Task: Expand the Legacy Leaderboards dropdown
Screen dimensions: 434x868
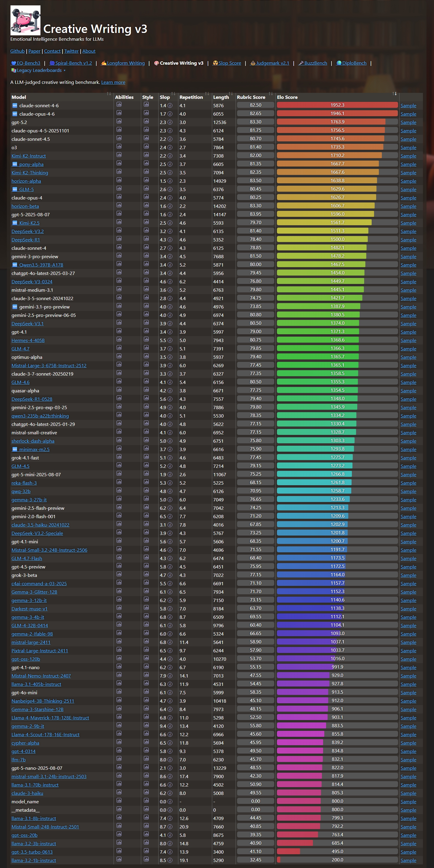Action: (38, 70)
